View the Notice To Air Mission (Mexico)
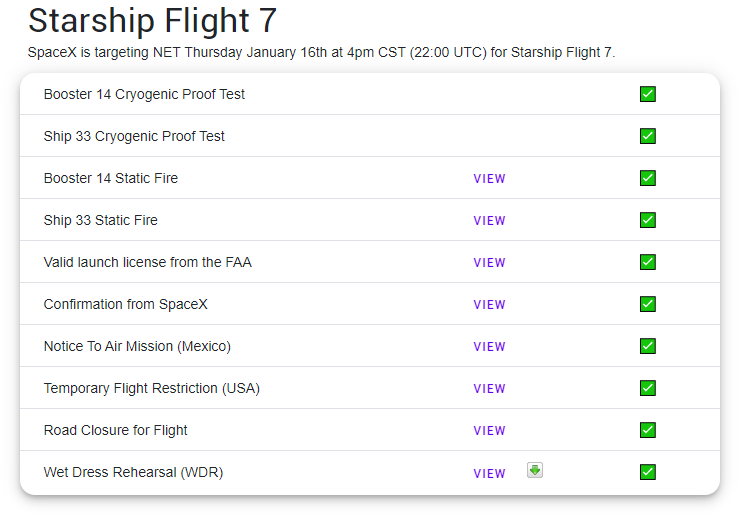This screenshot has width=742, height=525. click(x=489, y=347)
